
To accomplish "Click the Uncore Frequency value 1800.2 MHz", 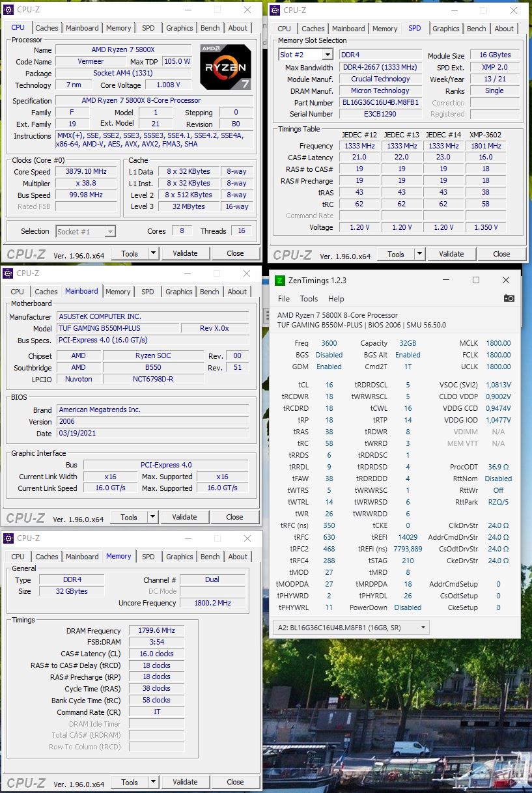I will [x=212, y=603].
